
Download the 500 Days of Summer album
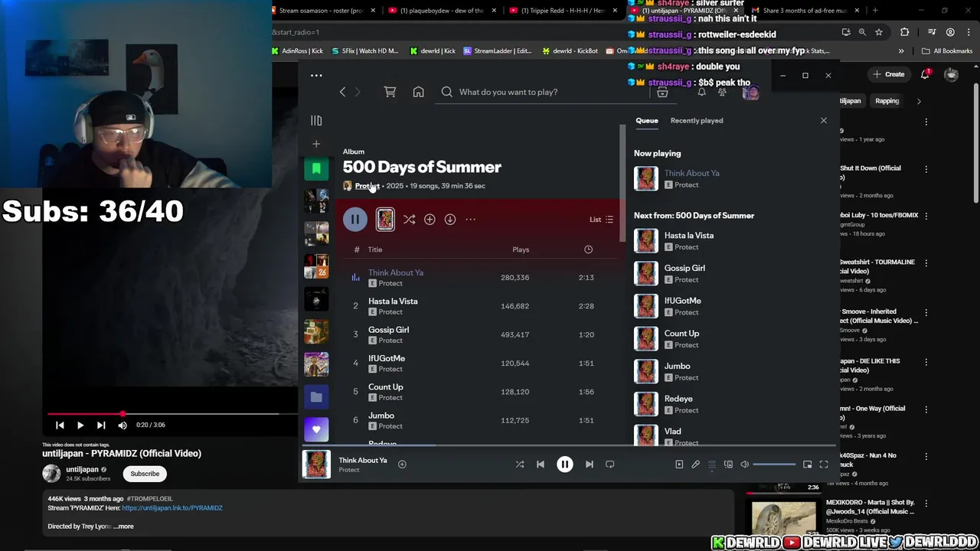coord(450,220)
